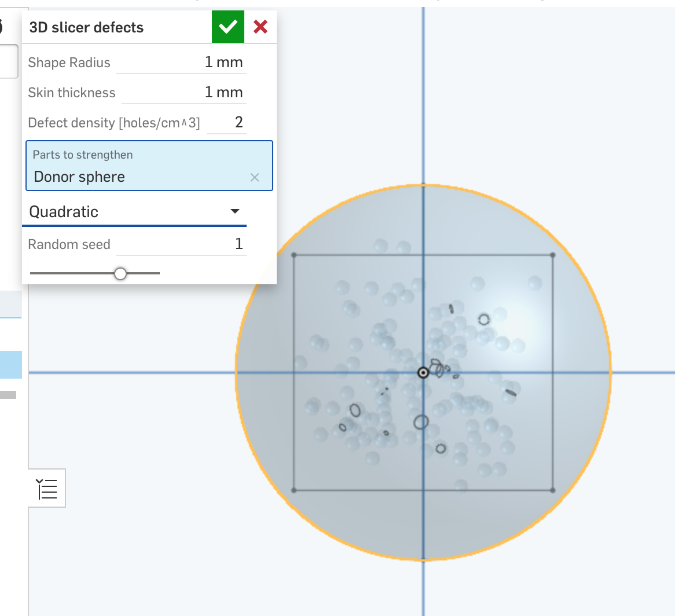Click the Random seed slider handle
Image resolution: width=675 pixels, height=616 pixels.
120,273
